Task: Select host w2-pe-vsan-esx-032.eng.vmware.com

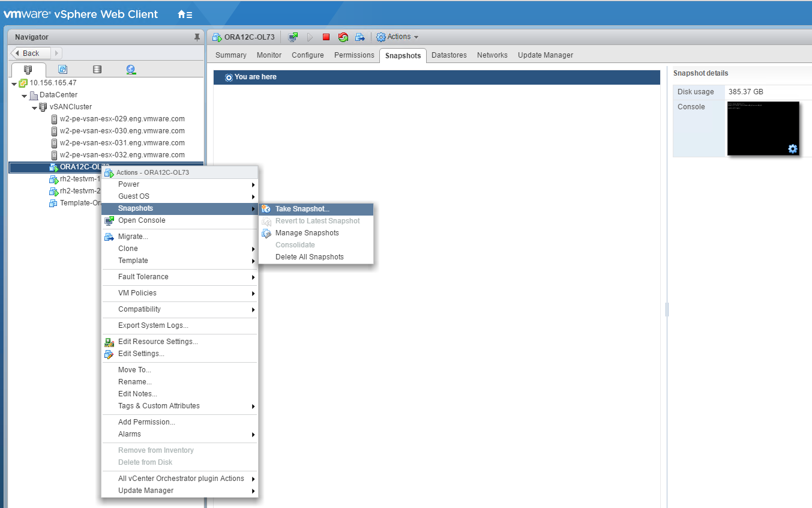Action: point(122,155)
